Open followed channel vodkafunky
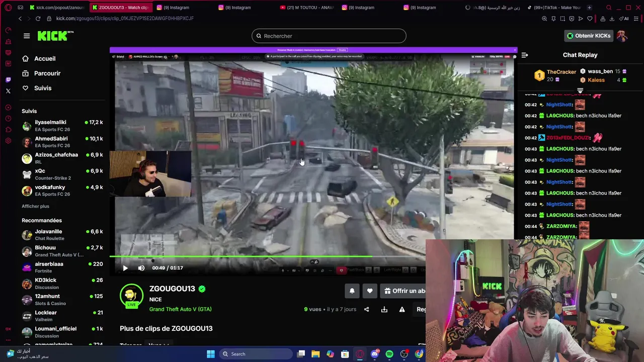This screenshot has width=644, height=362. click(62, 190)
